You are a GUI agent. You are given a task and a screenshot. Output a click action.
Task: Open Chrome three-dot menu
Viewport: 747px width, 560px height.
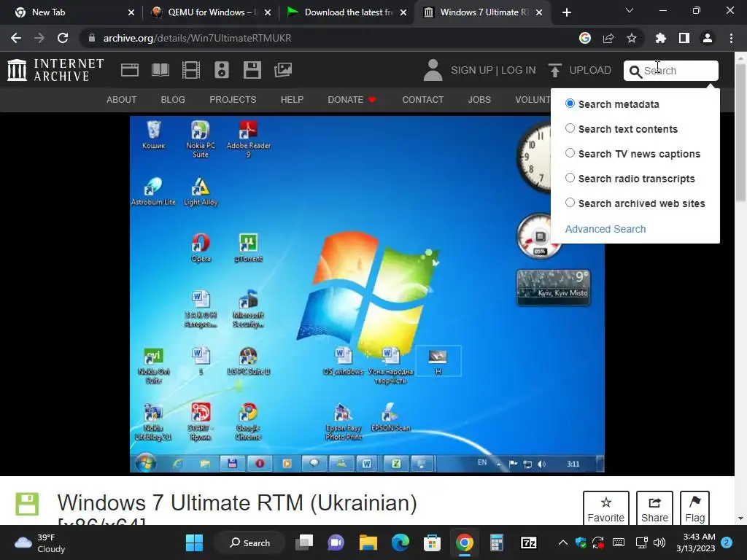(731, 38)
